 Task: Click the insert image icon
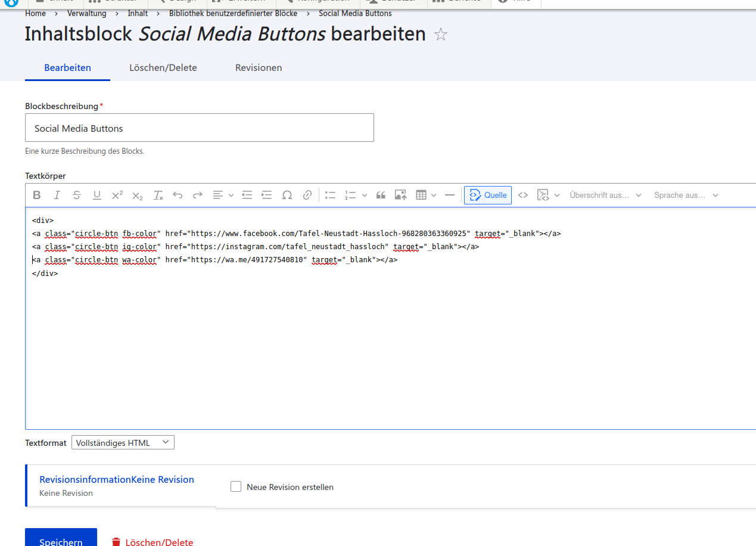pyautogui.click(x=400, y=195)
